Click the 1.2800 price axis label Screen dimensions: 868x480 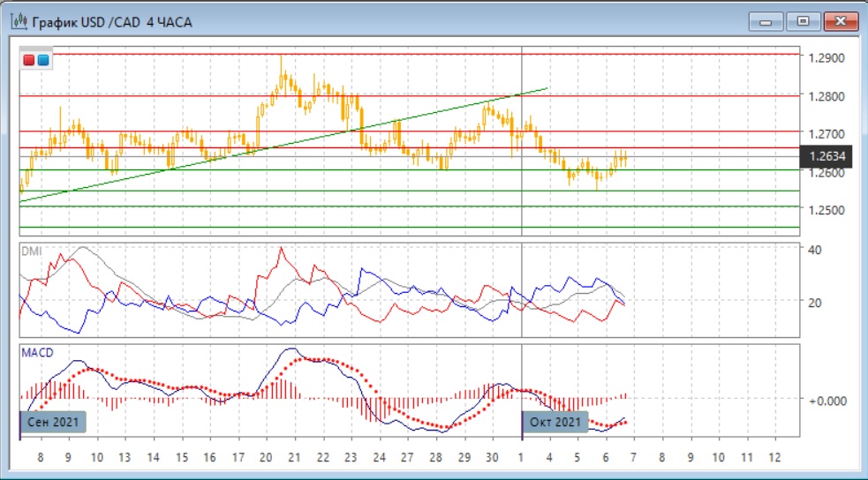click(x=826, y=96)
